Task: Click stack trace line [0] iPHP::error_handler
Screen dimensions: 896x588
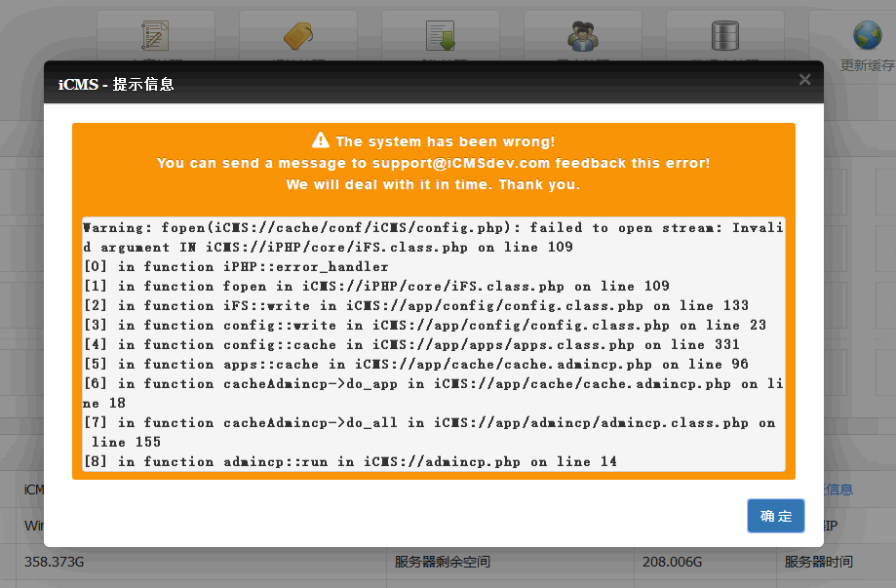Action: click(236, 267)
